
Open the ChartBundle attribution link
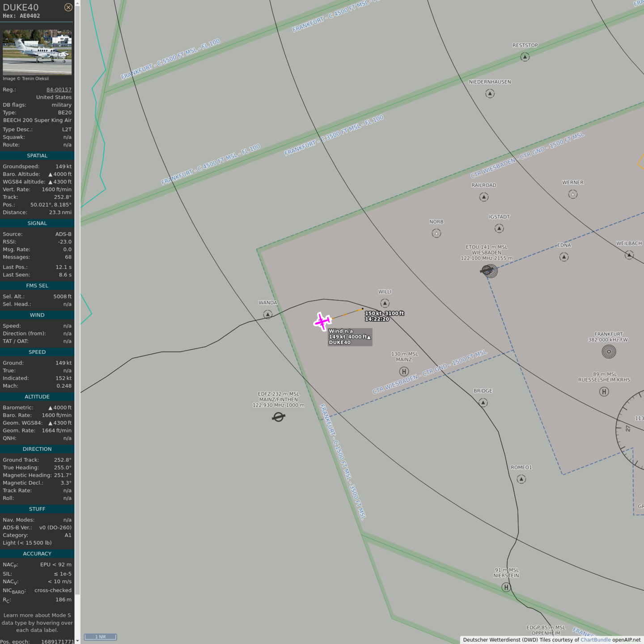[x=595, y=640]
